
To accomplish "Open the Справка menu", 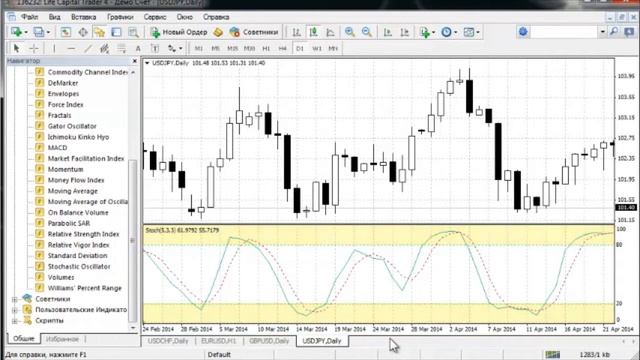I will tap(216, 17).
